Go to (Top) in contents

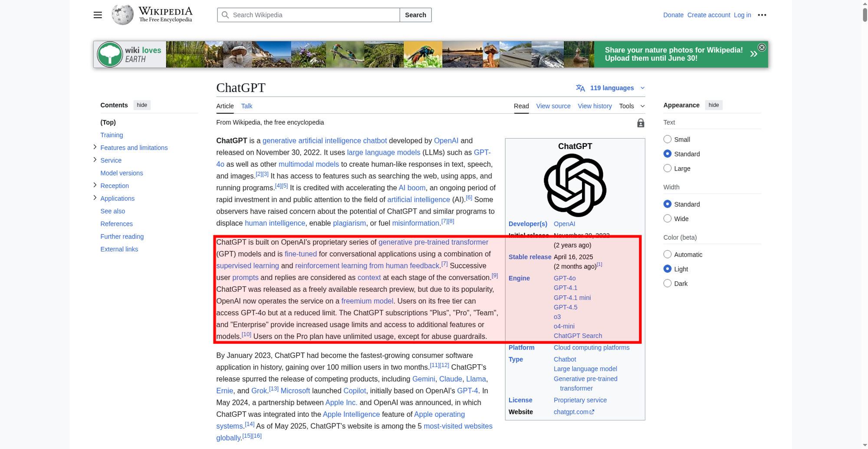(108, 122)
